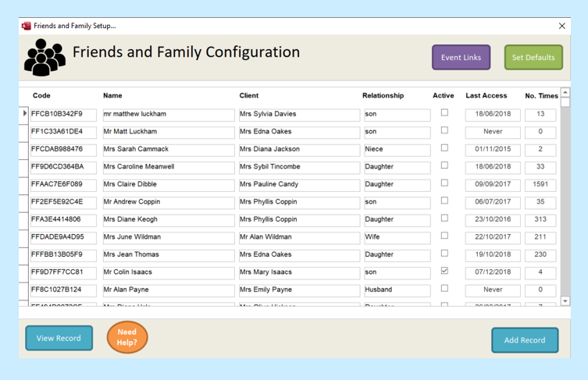Toggle Active checkbox for Mrs Diane Keogh
This screenshot has width=588, height=380.
444,218
